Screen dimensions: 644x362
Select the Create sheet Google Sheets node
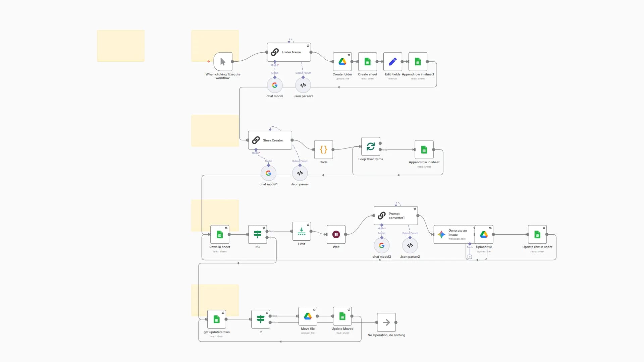367,62
